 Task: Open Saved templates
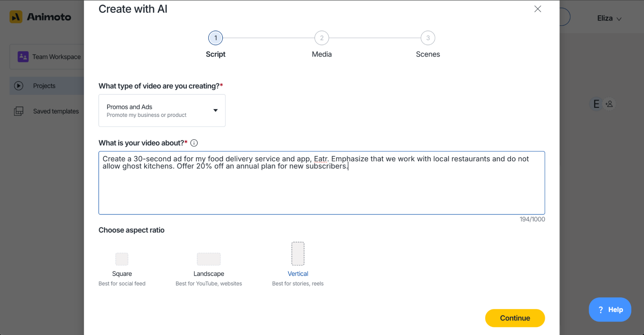(55, 111)
